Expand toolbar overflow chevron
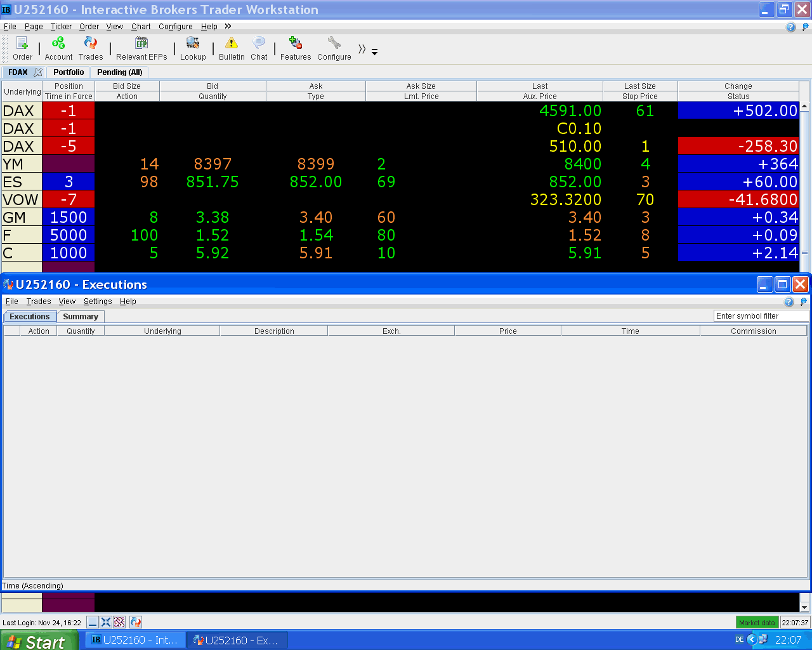Viewport: 812px width, 650px height. (x=362, y=49)
